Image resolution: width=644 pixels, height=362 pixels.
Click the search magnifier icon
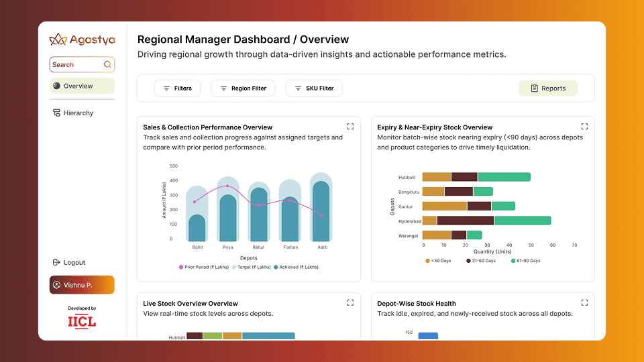[107, 65]
